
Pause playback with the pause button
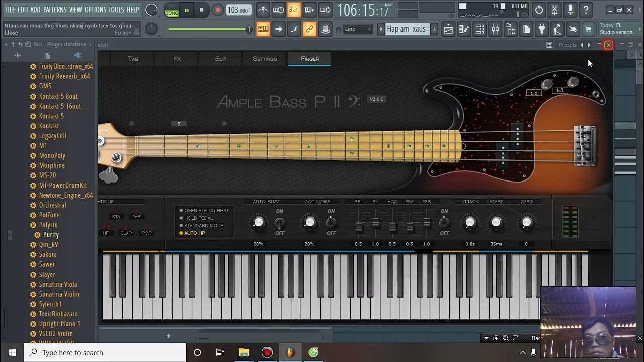[x=187, y=10]
